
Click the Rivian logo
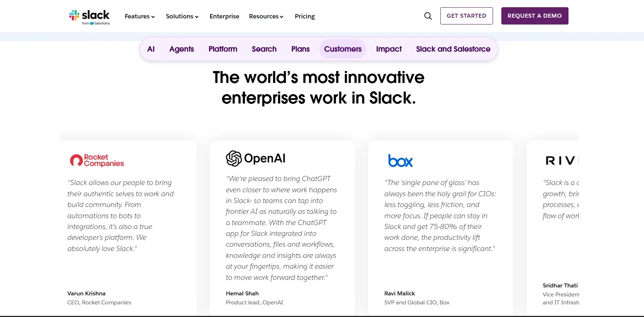pos(560,161)
